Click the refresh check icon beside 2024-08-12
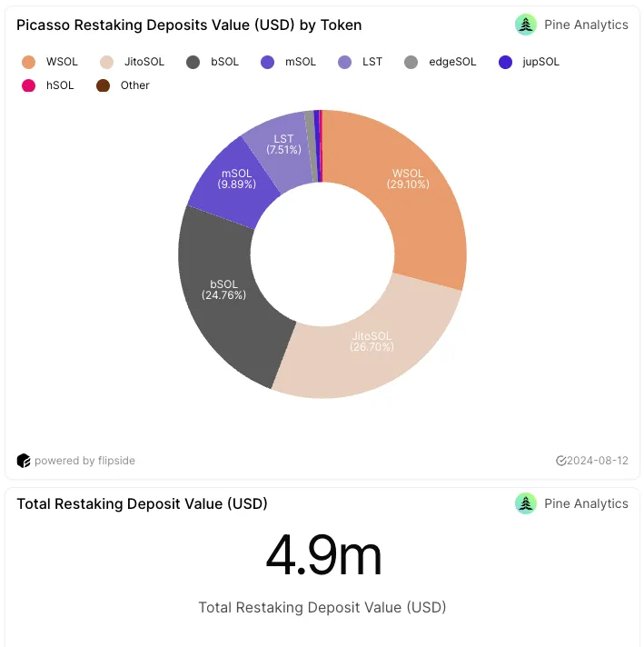644x647 pixels. click(560, 461)
